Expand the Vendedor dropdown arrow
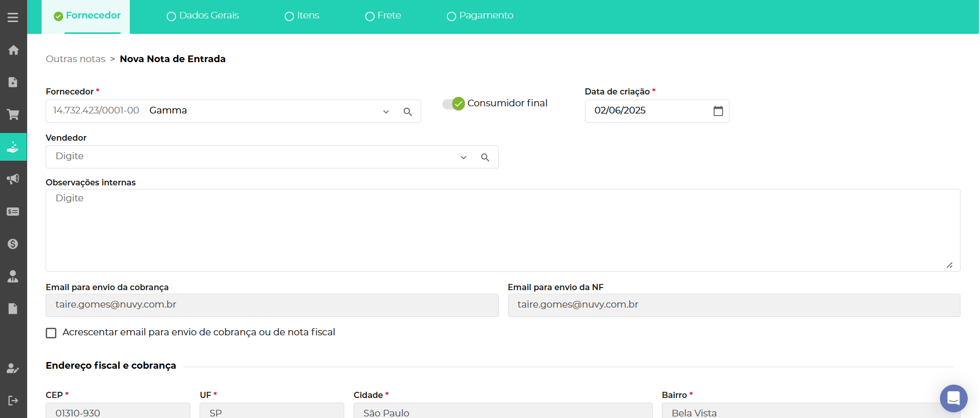 click(x=463, y=157)
